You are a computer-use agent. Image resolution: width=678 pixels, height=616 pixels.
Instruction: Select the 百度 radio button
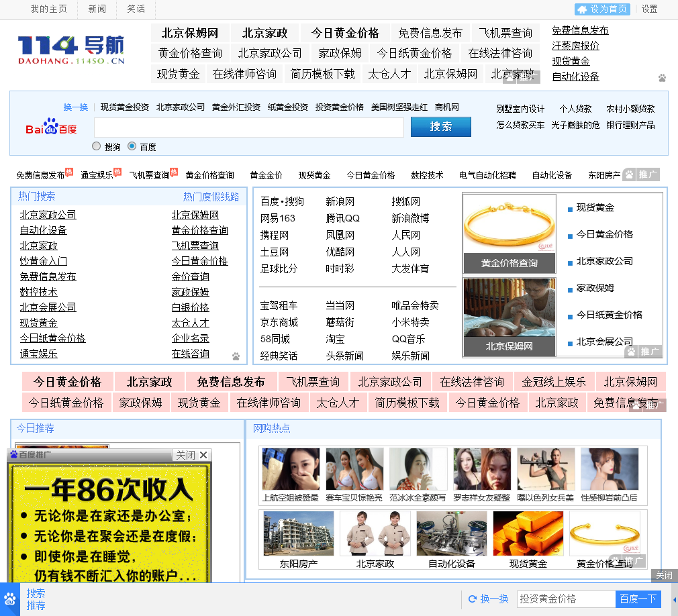tap(132, 146)
